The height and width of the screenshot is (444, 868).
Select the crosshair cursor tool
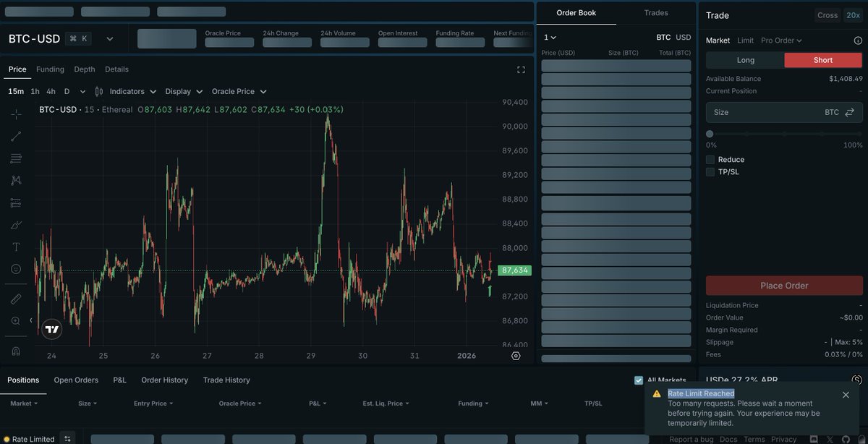pyautogui.click(x=16, y=114)
